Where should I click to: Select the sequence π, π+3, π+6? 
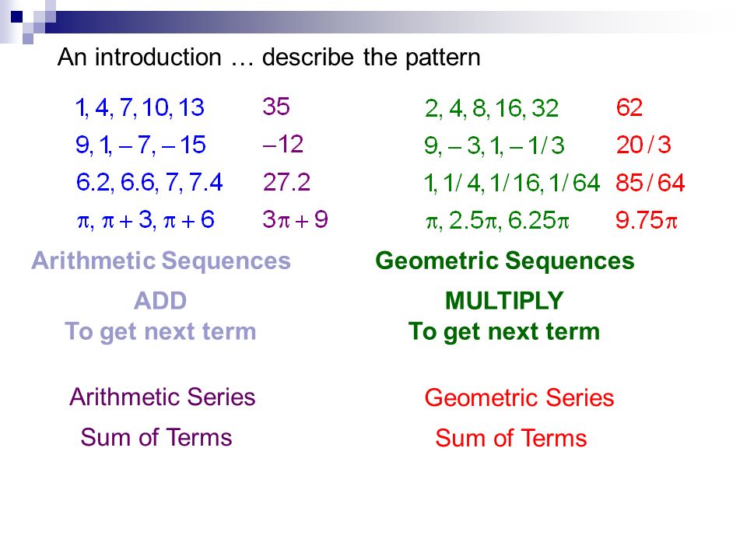pos(146,220)
